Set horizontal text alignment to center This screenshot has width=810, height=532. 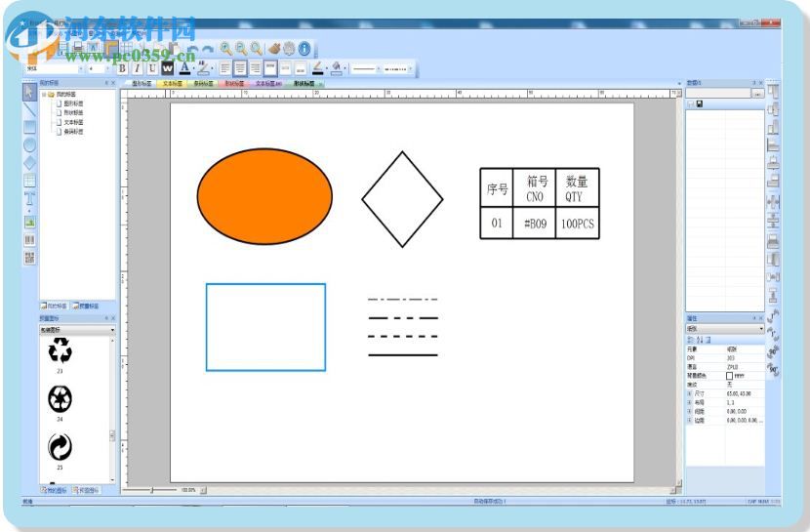pos(240,68)
